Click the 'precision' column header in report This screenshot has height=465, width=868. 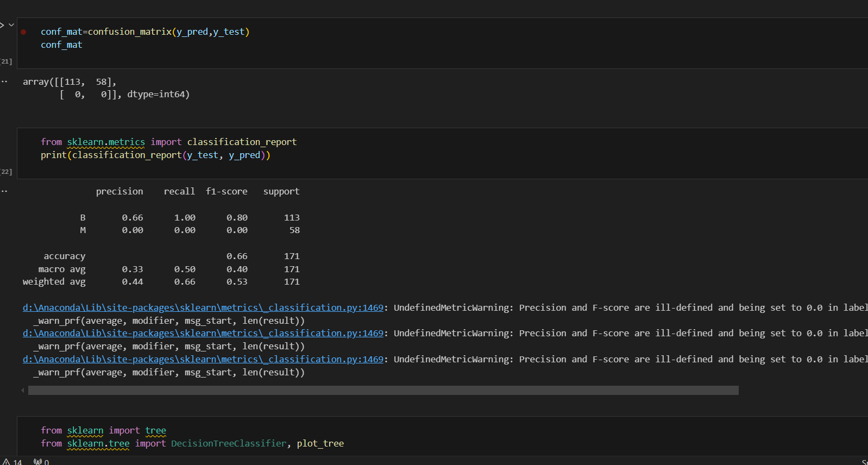119,192
